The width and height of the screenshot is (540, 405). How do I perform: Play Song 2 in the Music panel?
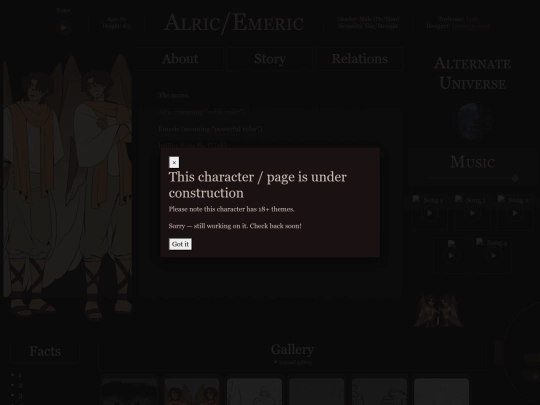coord(515,213)
